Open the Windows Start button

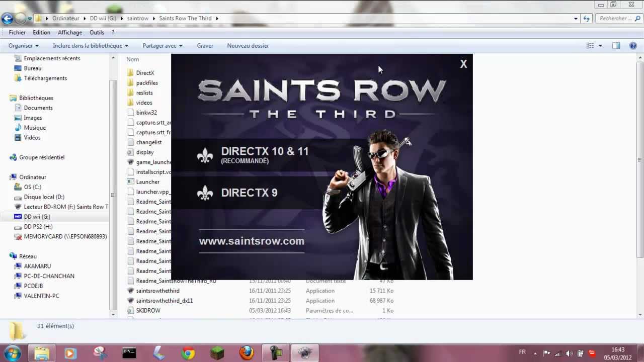click(x=13, y=353)
